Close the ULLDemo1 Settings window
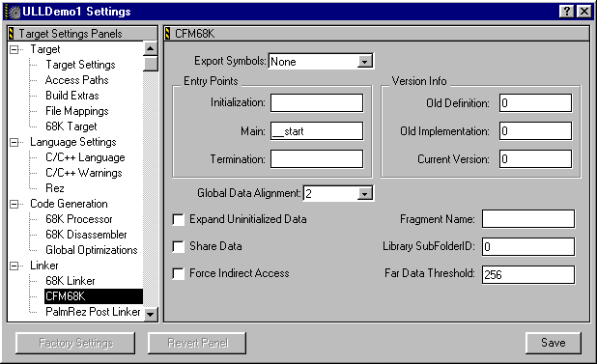 pos(584,12)
